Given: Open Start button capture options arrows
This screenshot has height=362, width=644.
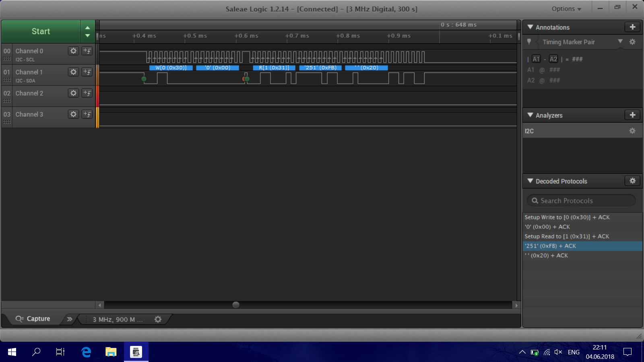Looking at the screenshot, I should tap(87, 31).
